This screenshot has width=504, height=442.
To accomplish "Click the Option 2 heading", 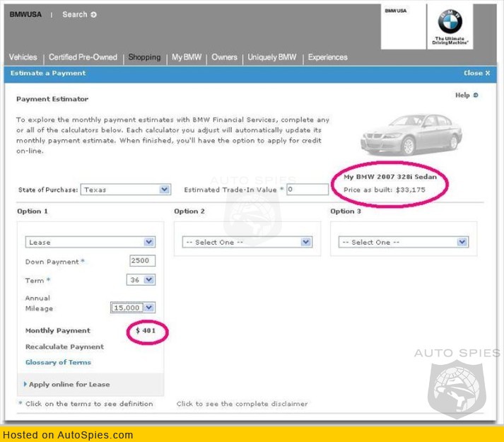I will click(189, 211).
